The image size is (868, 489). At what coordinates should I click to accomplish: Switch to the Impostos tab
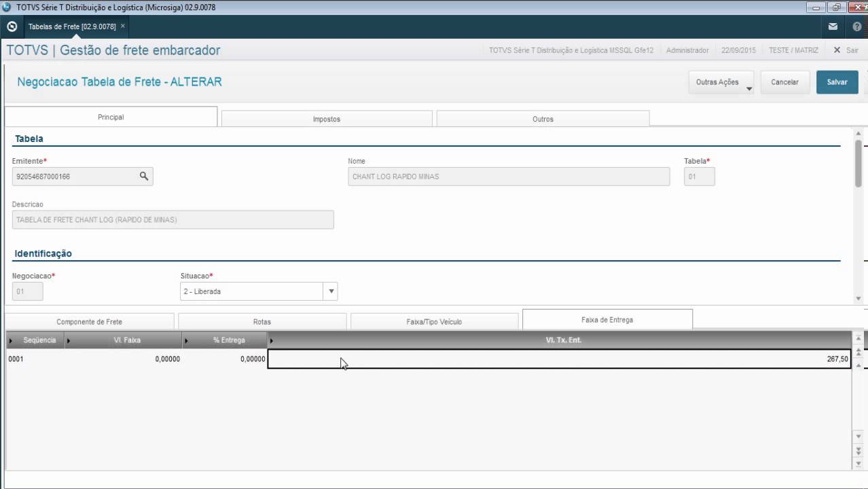pyautogui.click(x=327, y=119)
